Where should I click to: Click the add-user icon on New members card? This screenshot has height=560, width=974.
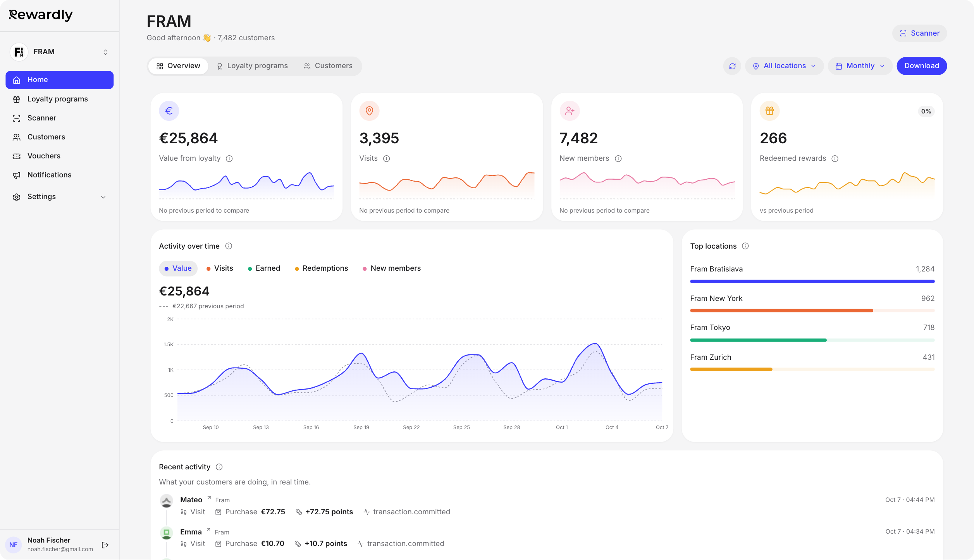[x=570, y=111]
